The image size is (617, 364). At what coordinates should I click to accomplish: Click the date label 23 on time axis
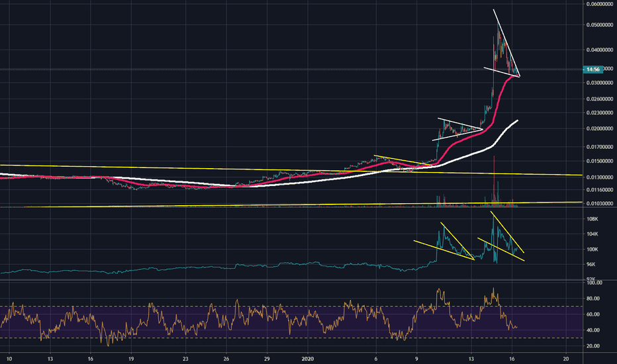click(185, 359)
